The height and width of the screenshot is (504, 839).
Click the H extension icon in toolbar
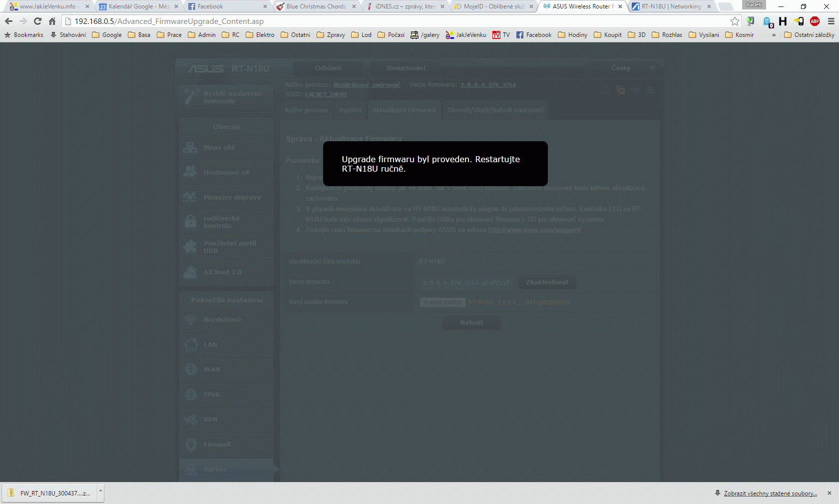[783, 21]
